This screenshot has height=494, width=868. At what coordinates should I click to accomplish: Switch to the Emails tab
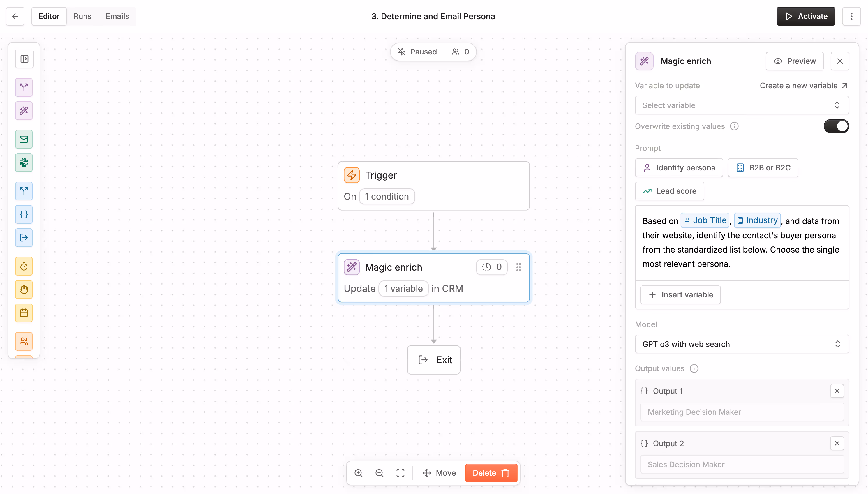pyautogui.click(x=117, y=16)
